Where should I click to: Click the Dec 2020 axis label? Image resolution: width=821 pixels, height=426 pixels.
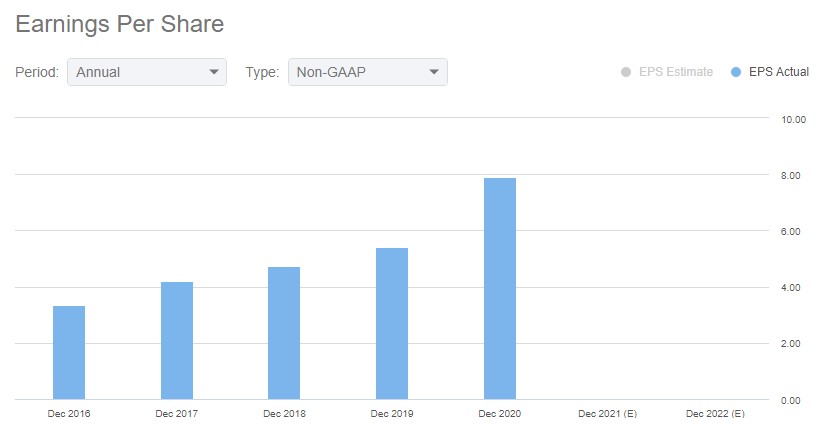pos(500,413)
